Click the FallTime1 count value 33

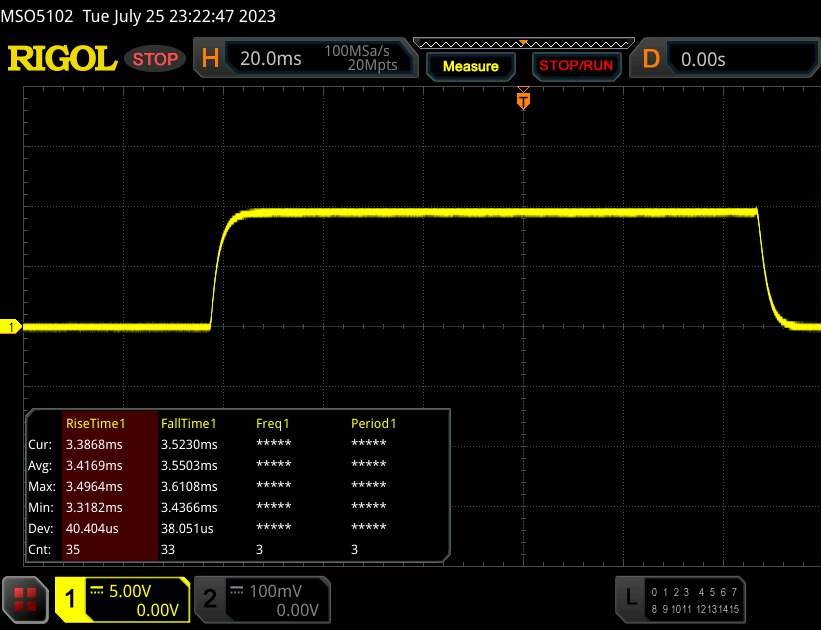(168, 549)
